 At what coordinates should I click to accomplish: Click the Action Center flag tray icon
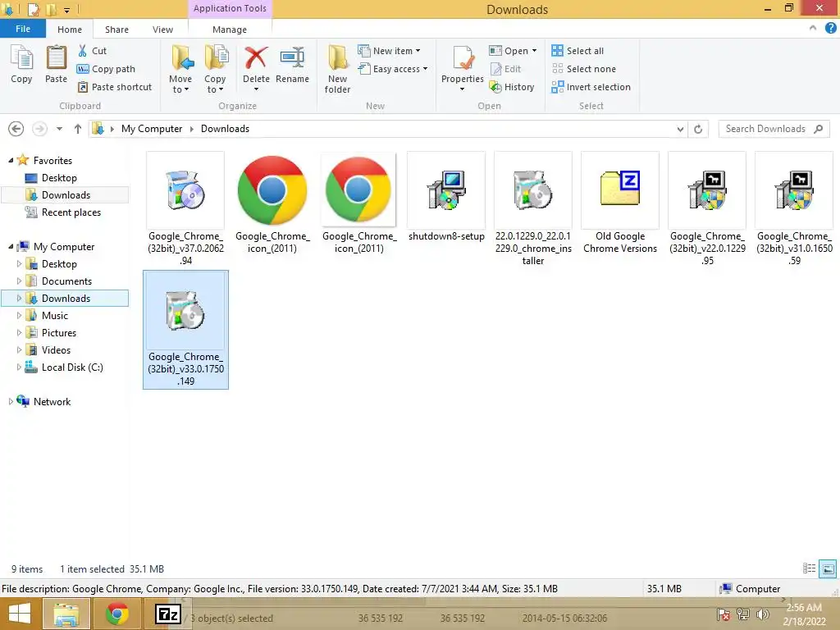(x=723, y=614)
